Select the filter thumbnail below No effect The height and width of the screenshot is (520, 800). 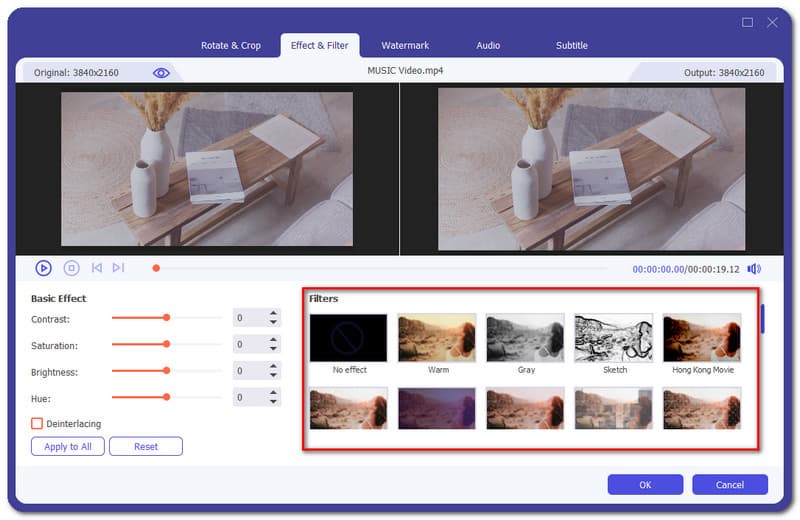pos(348,408)
